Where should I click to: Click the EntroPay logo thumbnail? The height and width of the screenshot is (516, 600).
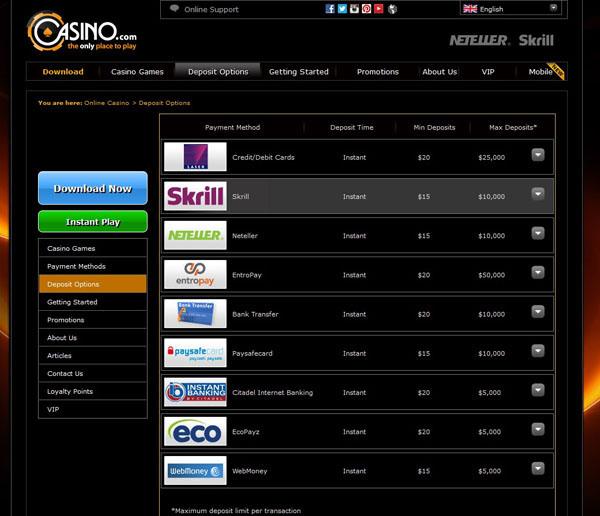point(195,274)
